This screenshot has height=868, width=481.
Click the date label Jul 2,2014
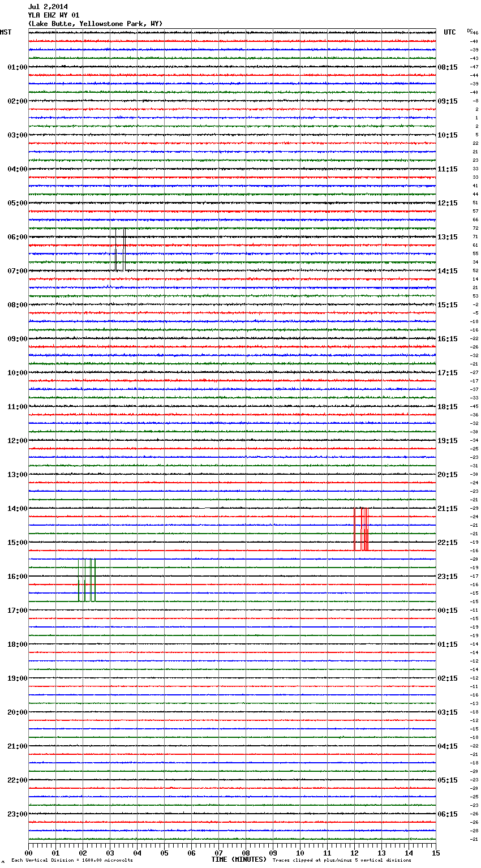click(48, 7)
